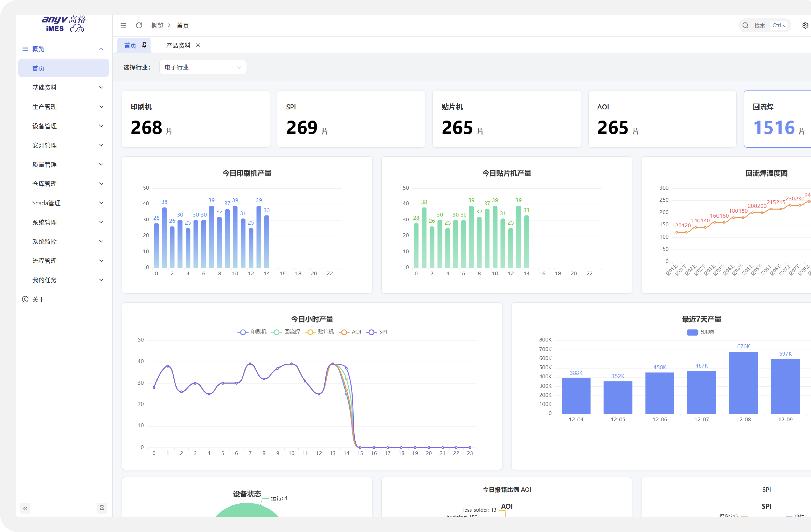Open the 电子行业 industry dropdown

coord(203,67)
